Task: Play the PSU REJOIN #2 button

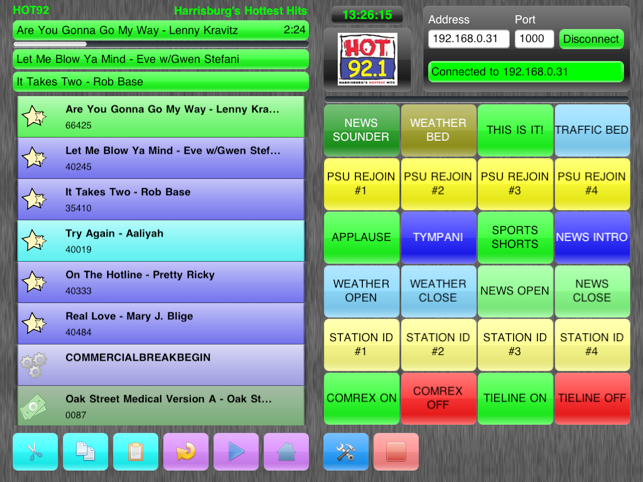Action: coord(438,184)
